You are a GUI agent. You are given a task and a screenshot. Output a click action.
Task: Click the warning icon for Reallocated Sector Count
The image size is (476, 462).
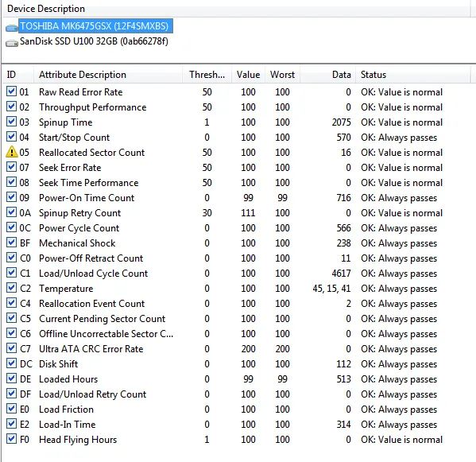[x=12, y=152]
